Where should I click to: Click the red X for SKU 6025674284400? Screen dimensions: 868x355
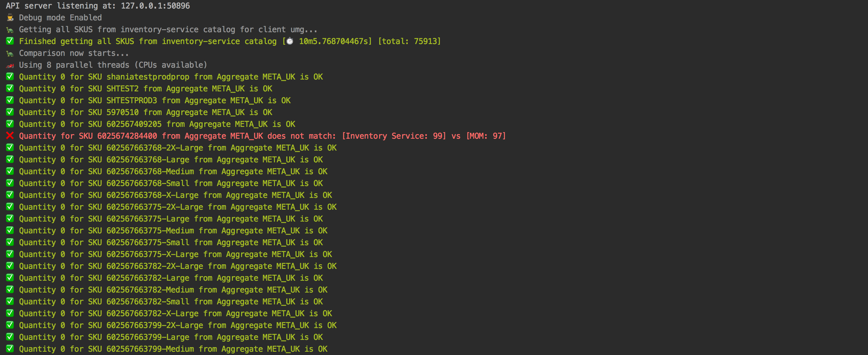pos(10,135)
